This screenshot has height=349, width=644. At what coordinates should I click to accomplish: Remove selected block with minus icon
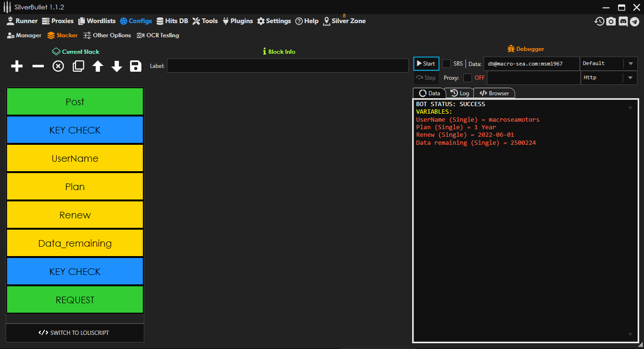[38, 66]
